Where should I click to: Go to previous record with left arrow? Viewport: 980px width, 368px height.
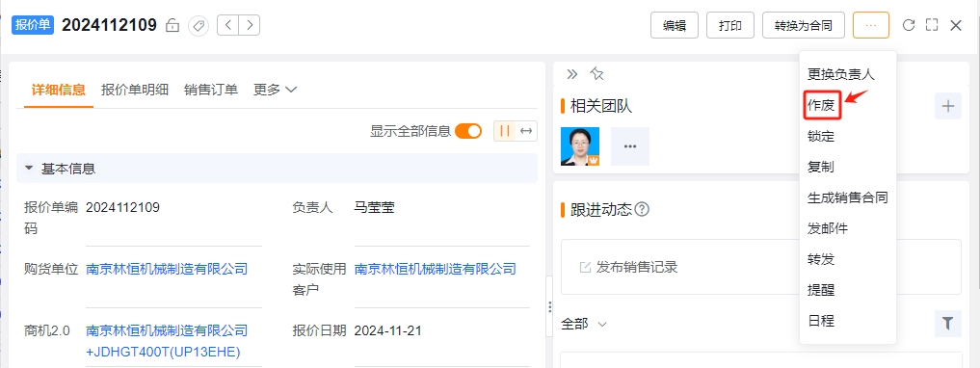pyautogui.click(x=228, y=26)
